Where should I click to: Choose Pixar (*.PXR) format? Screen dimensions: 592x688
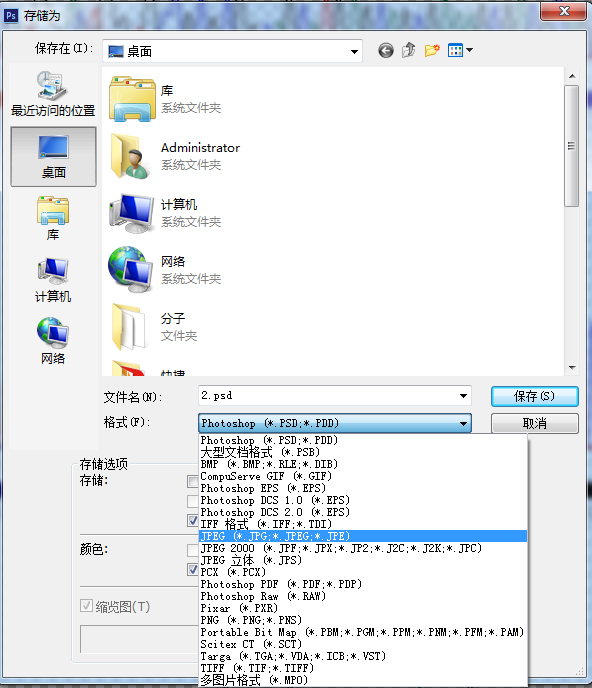[x=363, y=608]
